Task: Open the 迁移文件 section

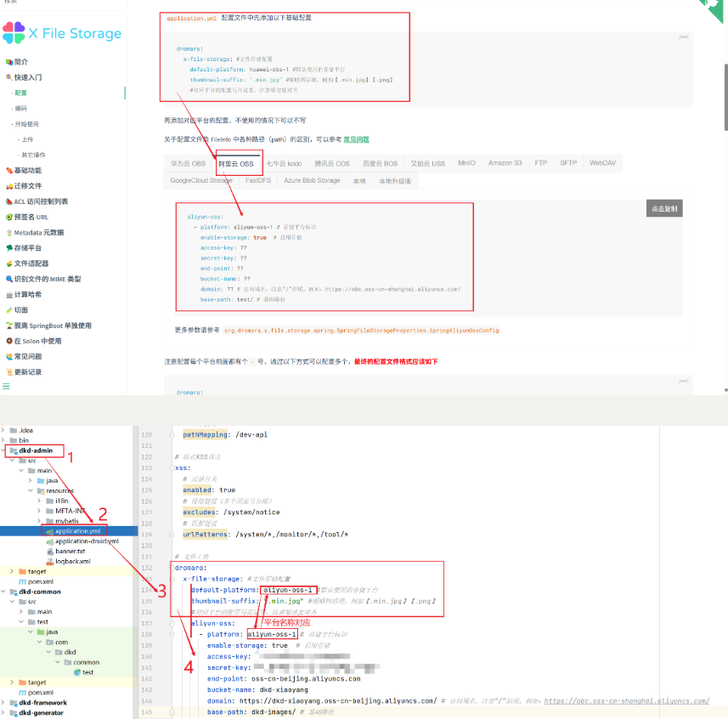Action: [27, 186]
